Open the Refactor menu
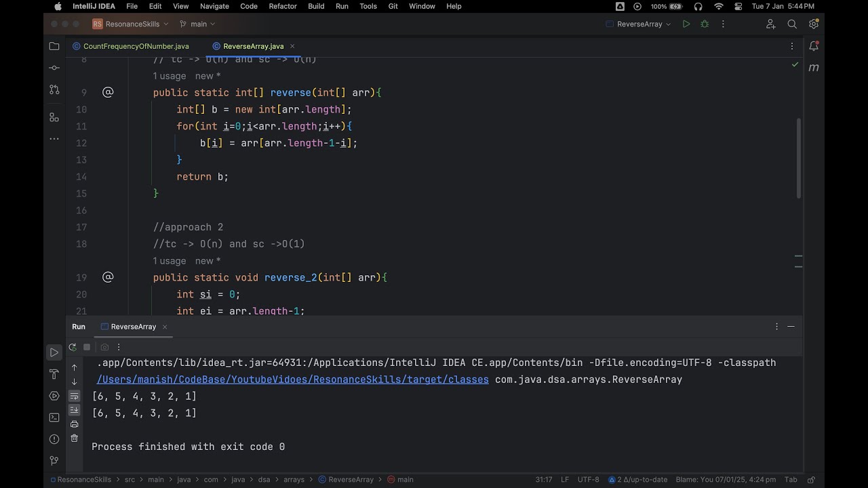This screenshot has height=488, width=868. click(x=283, y=6)
